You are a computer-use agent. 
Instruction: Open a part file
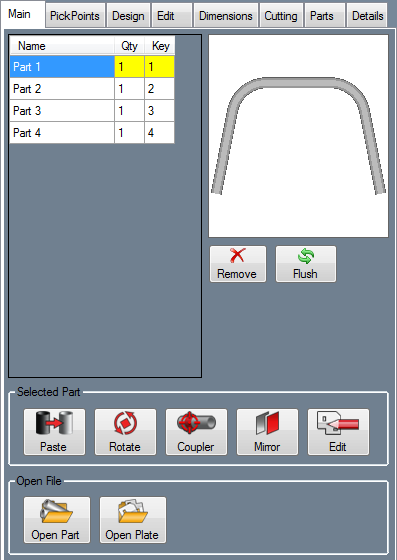[x=57, y=520]
